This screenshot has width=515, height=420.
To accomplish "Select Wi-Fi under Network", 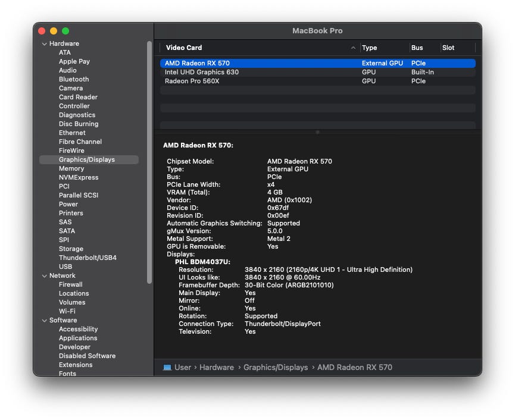I will (67, 312).
